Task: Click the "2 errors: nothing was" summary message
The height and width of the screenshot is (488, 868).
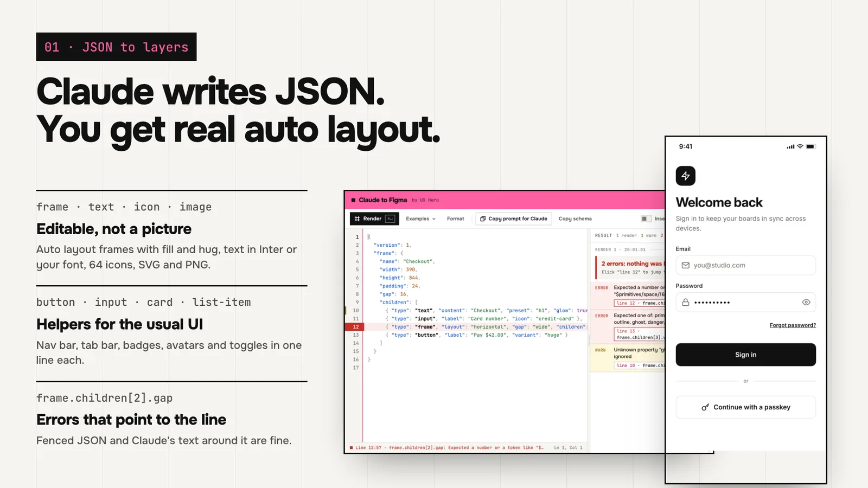Action: point(633,264)
